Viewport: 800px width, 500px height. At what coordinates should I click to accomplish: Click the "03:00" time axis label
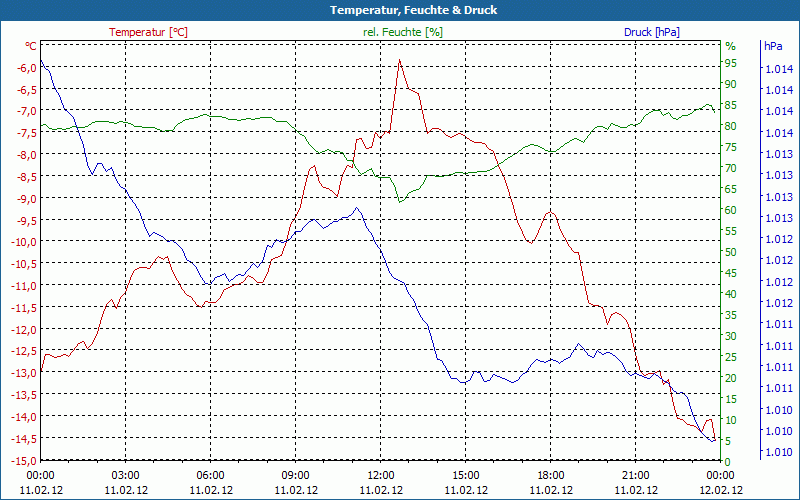[x=126, y=476]
